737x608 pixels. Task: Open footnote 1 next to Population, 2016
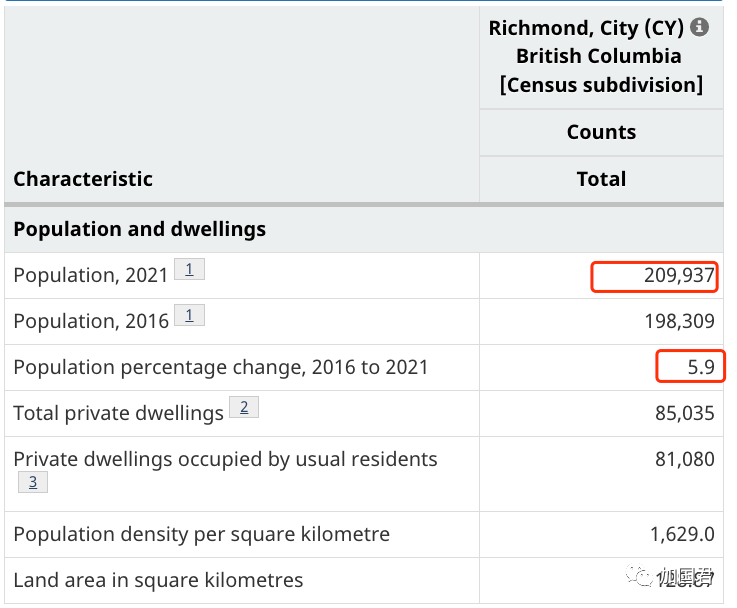coord(189,315)
